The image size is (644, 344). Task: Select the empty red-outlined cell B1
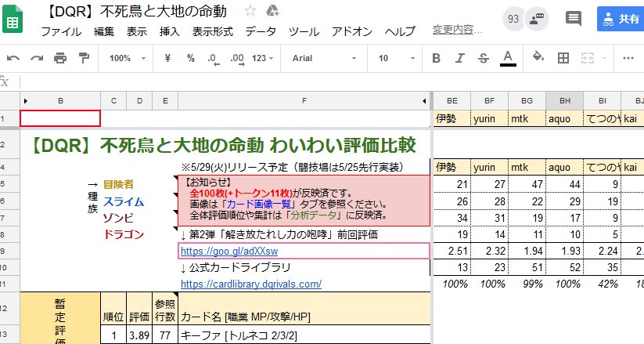(60, 118)
